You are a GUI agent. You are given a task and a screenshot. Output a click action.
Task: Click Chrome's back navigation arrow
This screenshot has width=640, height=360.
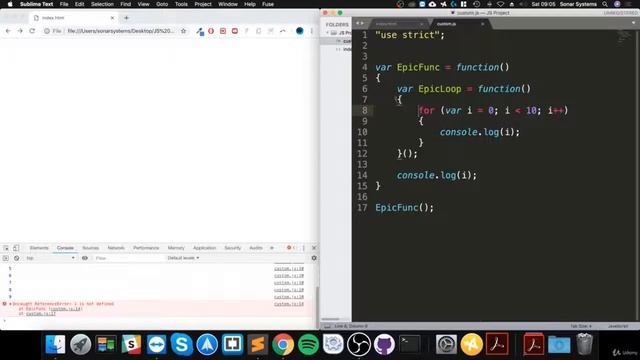[8, 31]
